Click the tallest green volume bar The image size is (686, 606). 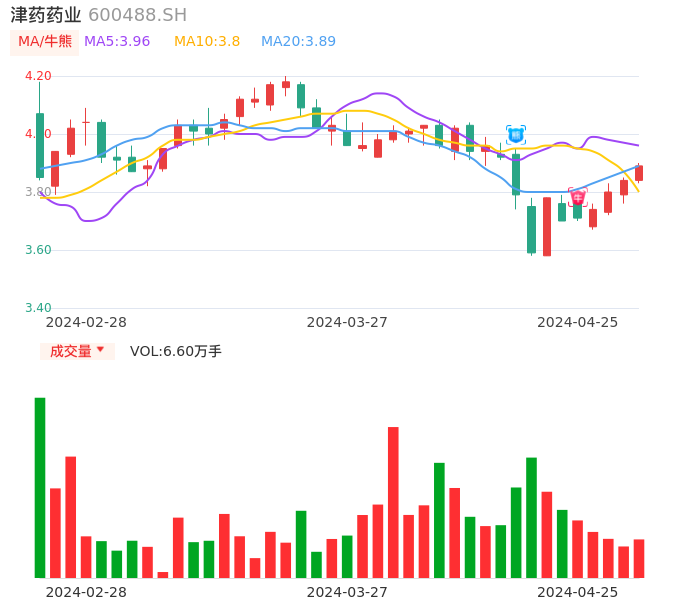coord(40,487)
